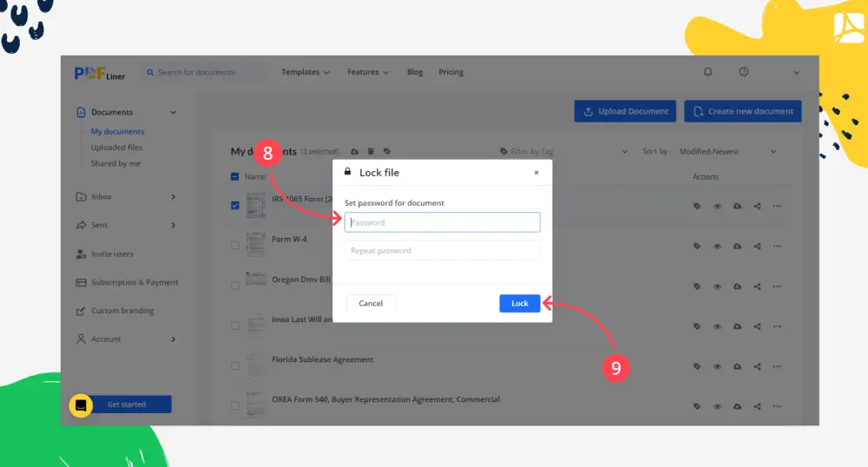Click the Upload Document button
Viewport: 868px width, 467px height.
click(x=625, y=111)
